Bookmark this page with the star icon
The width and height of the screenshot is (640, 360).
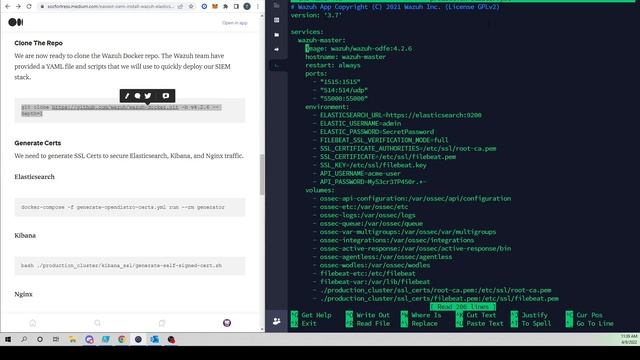(x=191, y=7)
